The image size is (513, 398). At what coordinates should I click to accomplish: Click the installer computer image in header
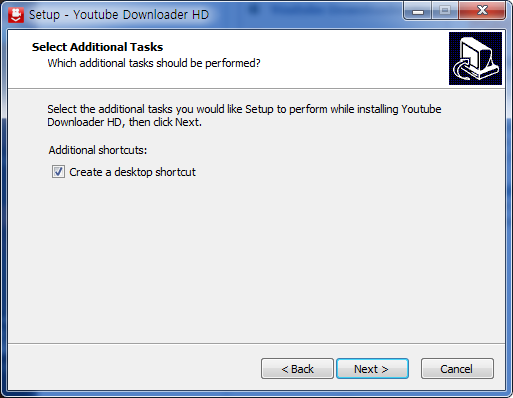pos(475,58)
